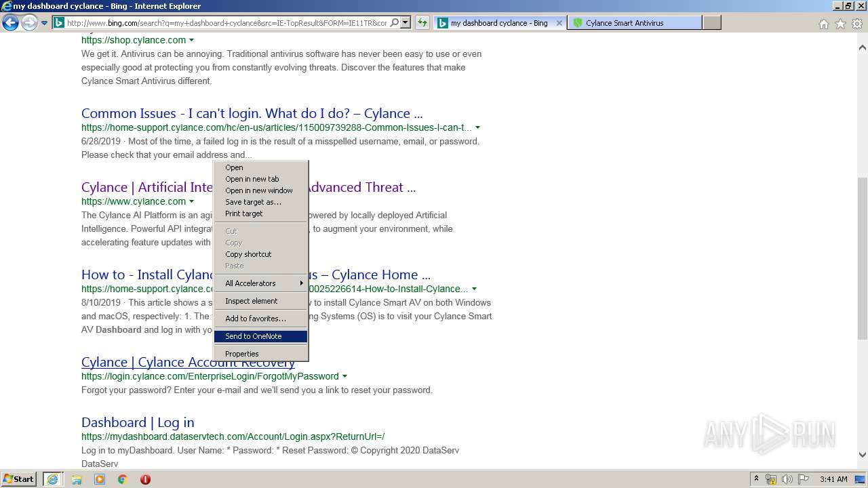This screenshot has width=868, height=488.
Task: Click the page scrollbar up arrow
Action: pyautogui.click(x=863, y=47)
